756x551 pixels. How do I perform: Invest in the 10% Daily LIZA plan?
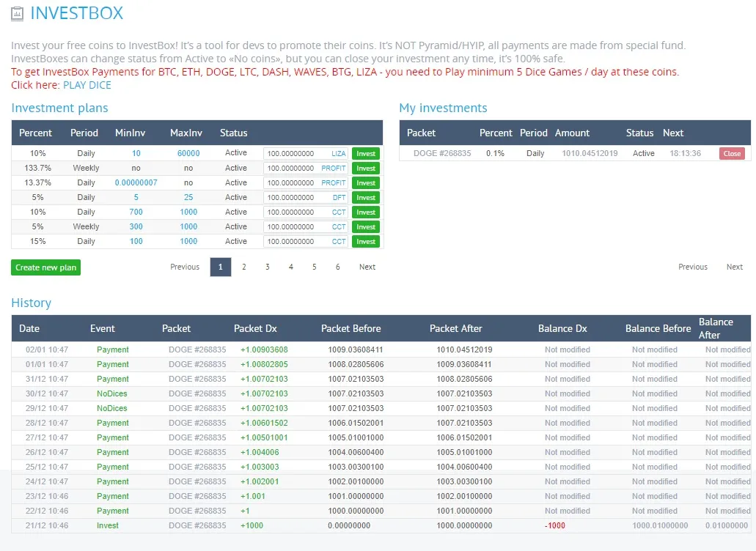point(366,154)
